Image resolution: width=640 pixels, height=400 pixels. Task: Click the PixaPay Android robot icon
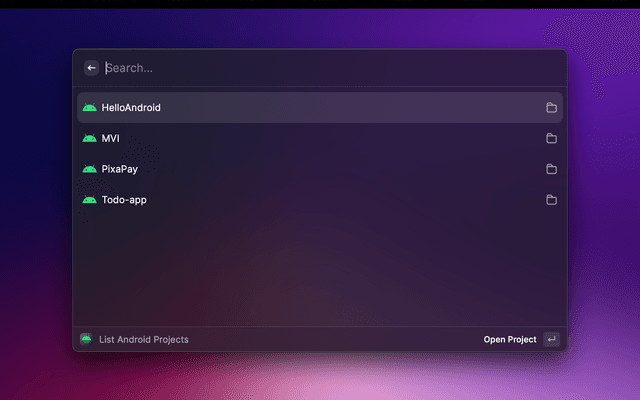pos(89,170)
